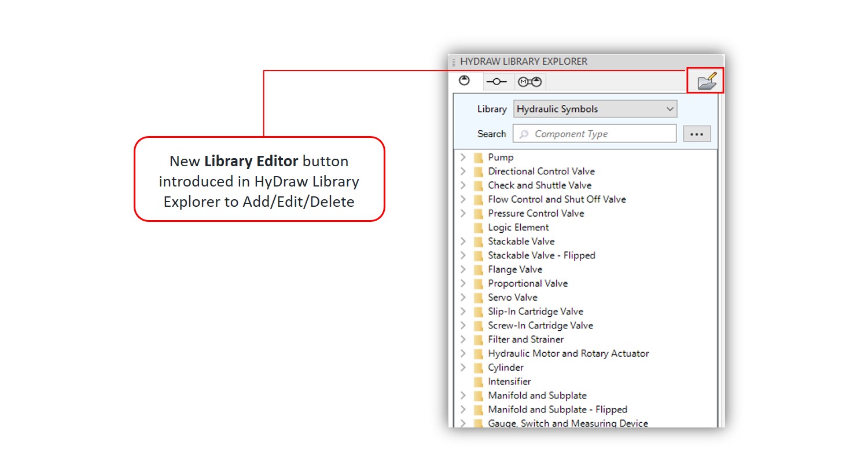Select the Stackable Valve entry
The width and height of the screenshot is (868, 457).
coord(521,241)
